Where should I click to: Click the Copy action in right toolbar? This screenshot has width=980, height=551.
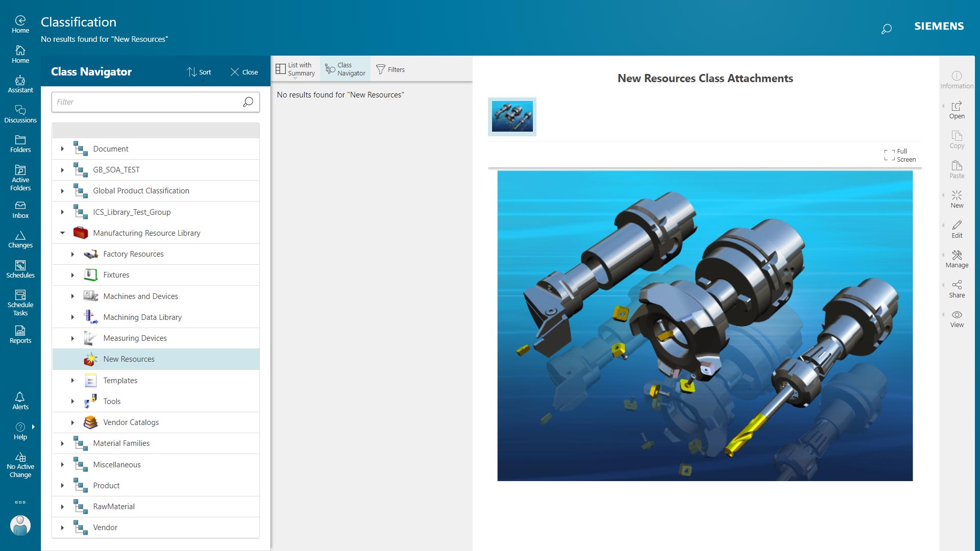coord(957,139)
